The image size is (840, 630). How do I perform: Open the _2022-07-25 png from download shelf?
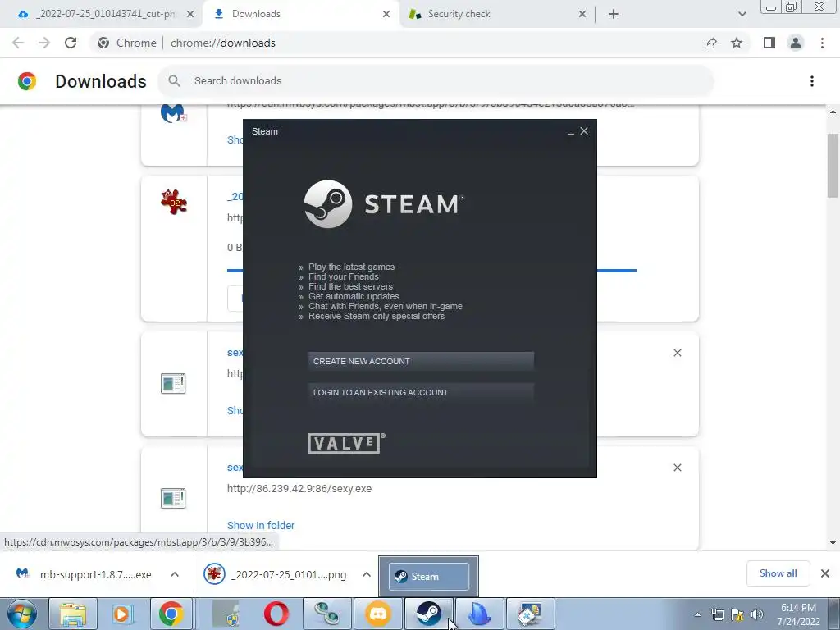point(276,574)
